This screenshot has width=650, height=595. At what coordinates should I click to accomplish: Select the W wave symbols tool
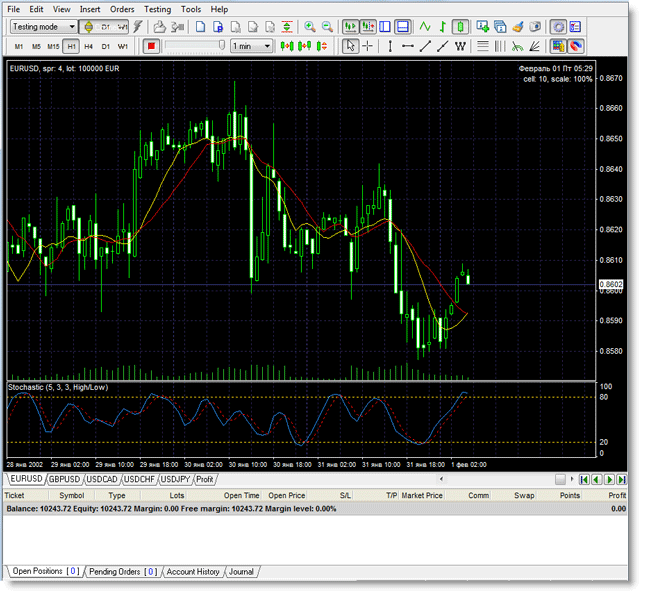point(460,46)
